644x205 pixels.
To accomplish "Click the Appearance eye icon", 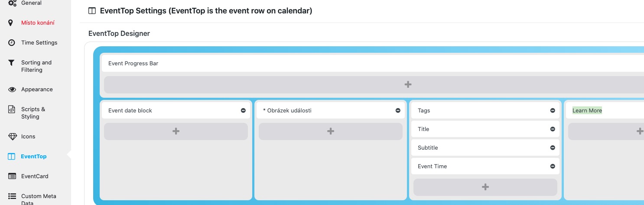I will point(12,90).
